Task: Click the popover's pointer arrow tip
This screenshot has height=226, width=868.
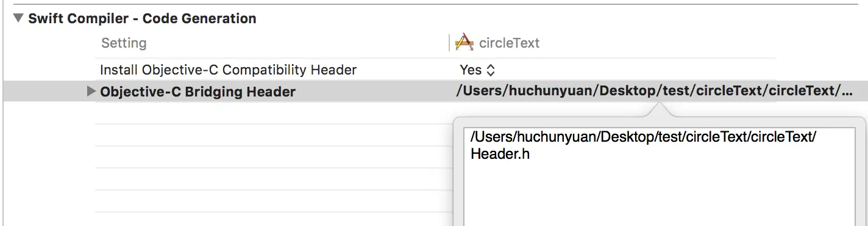Action: point(658,105)
